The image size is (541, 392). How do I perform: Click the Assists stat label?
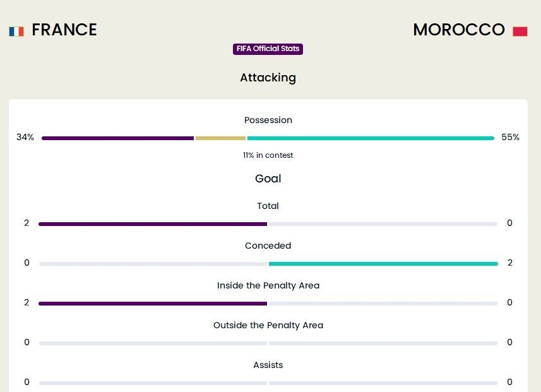pyautogui.click(x=268, y=365)
